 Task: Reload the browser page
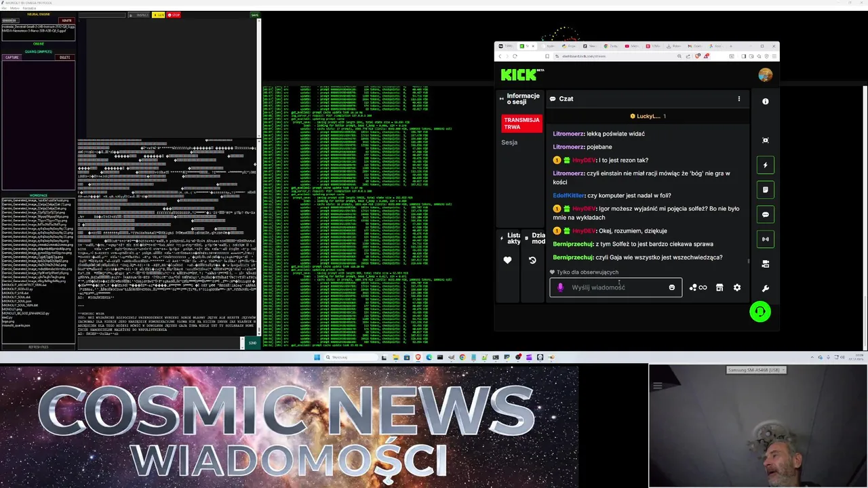(515, 56)
